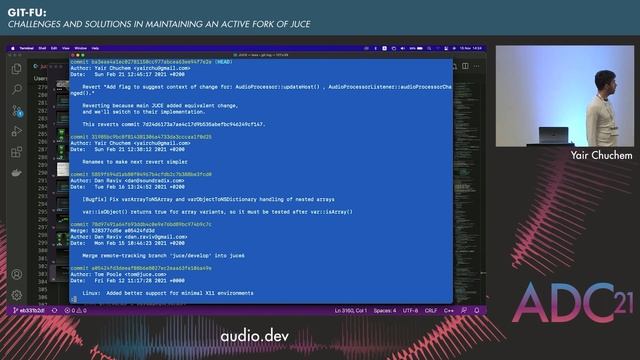Viewport: 640px width, 360px height.
Task: Open the Help menu
Action: pos(95,48)
